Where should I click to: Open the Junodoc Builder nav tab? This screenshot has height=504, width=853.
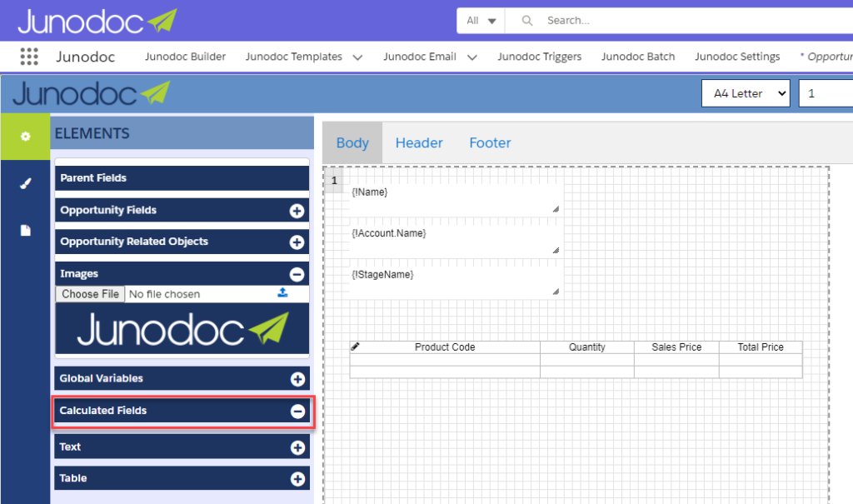[x=185, y=57]
